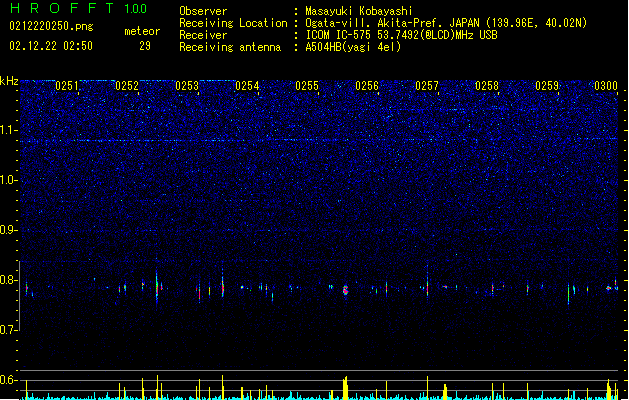Click the 0259 time marker
Image resolution: width=629 pixels, height=400 pixels.
point(547,86)
